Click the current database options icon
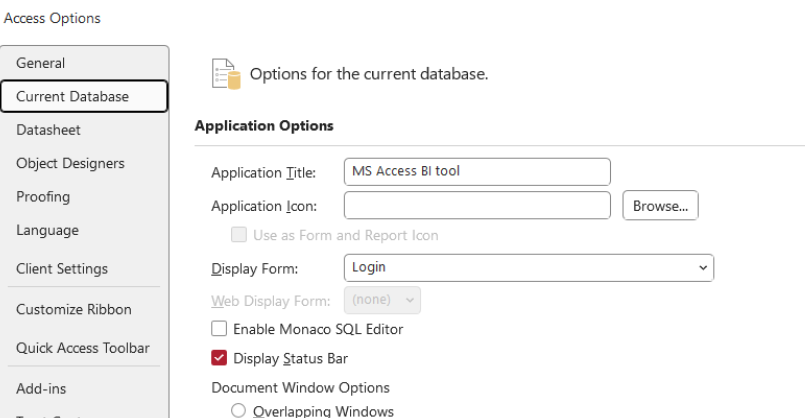Screen dimensions: 805x418 pos(226,73)
